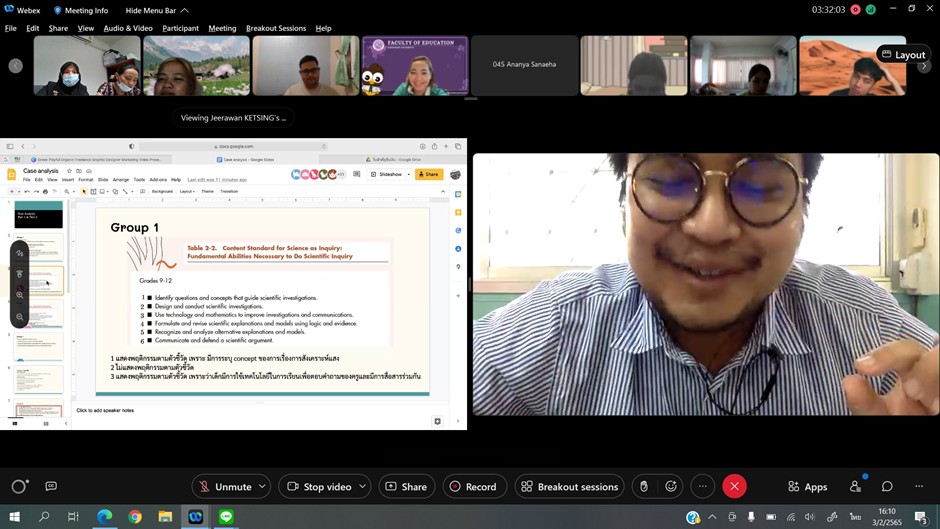
Task: Expand audio options arrow next to Unmute
Action: (263, 486)
